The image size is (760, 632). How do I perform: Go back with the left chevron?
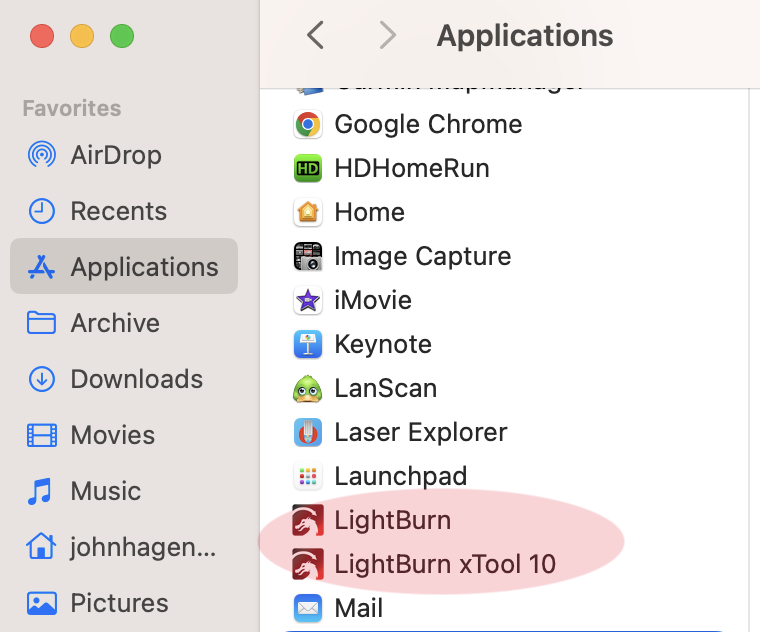(x=315, y=36)
